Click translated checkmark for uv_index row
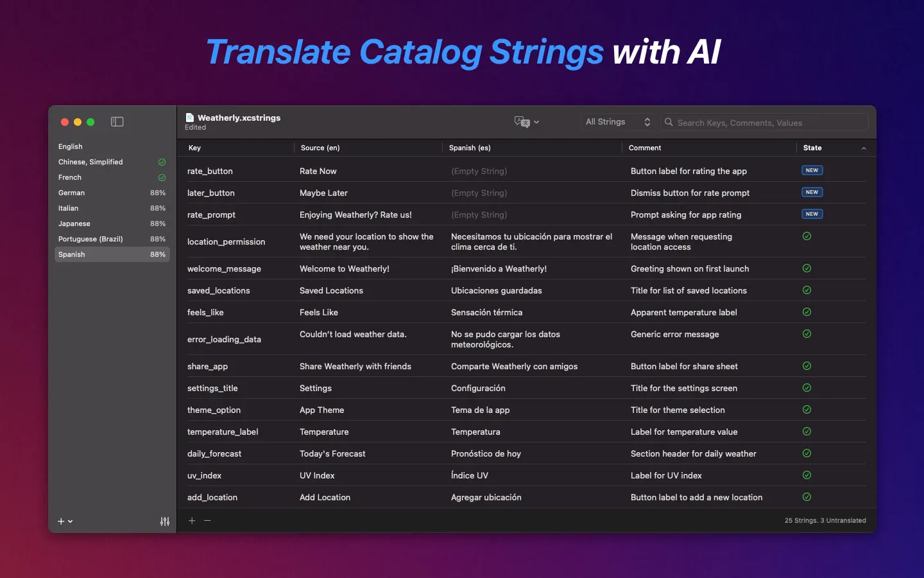Viewport: 924px width, 578px height. click(x=807, y=475)
